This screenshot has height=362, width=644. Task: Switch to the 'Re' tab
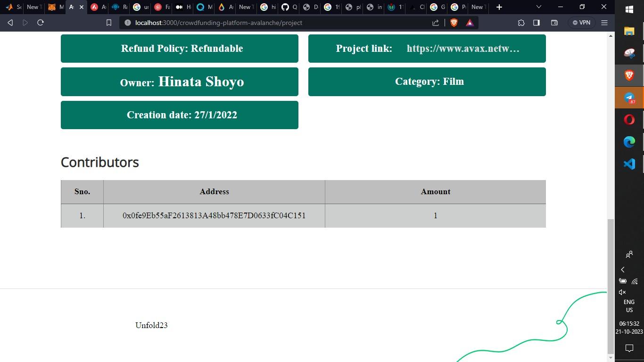[x=119, y=7]
